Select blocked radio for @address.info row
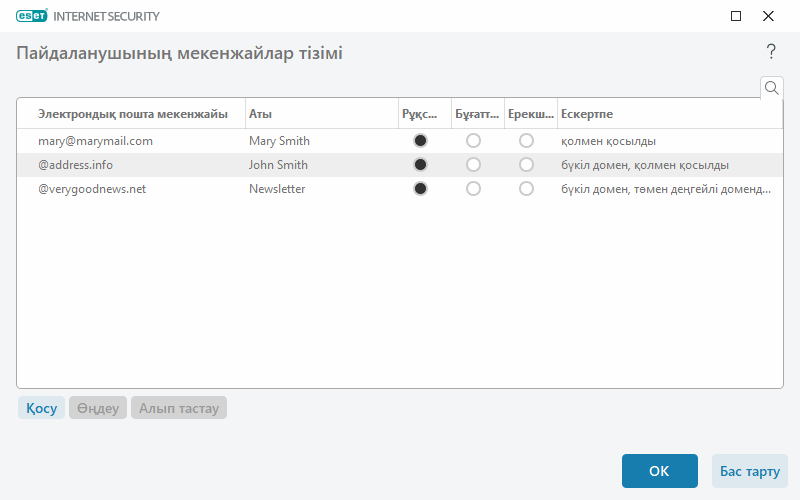The width and height of the screenshot is (800, 500). click(473, 165)
